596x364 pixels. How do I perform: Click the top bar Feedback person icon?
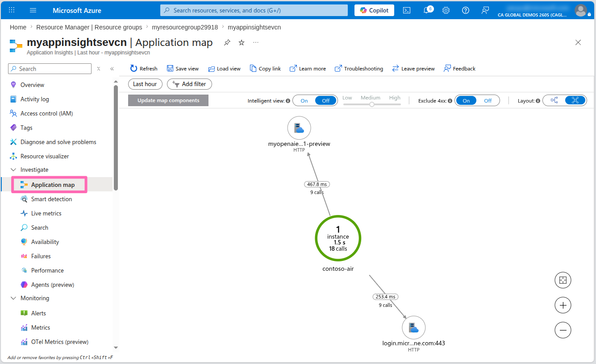485,10
